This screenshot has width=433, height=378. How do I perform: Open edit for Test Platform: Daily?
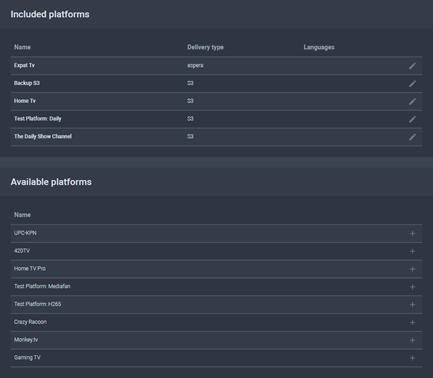pyautogui.click(x=412, y=119)
